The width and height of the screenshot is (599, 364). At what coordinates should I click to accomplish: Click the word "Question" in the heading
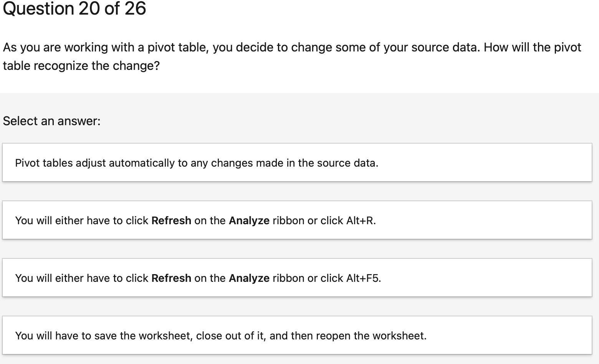(x=38, y=8)
